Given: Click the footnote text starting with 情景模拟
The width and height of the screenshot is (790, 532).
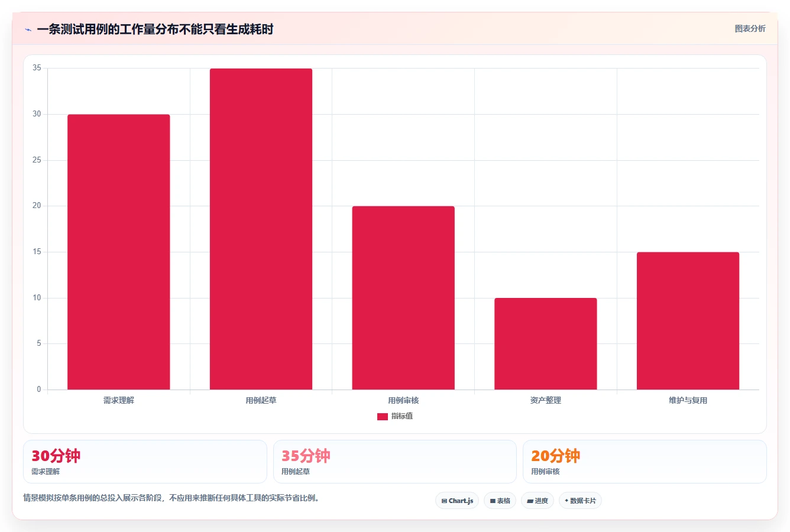Looking at the screenshot, I should pos(171,498).
